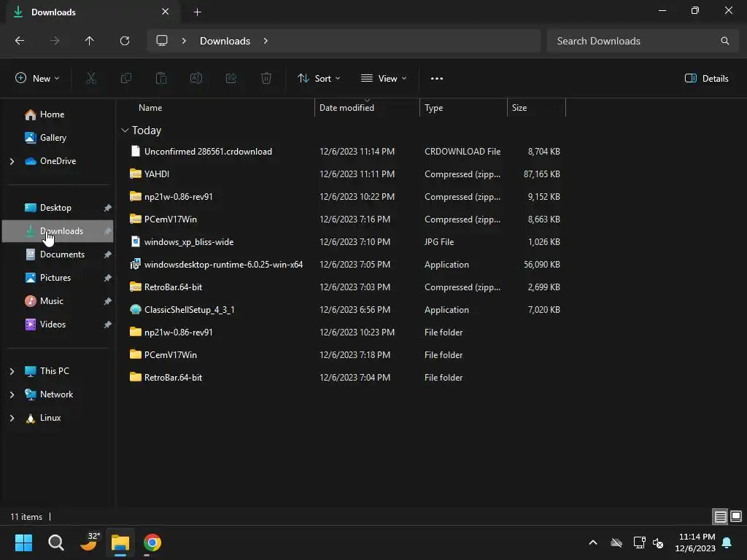Open taskbar Search

click(x=55, y=542)
